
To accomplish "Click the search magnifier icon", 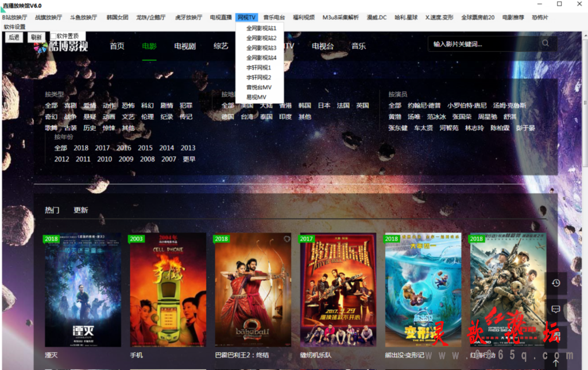I will pos(546,43).
